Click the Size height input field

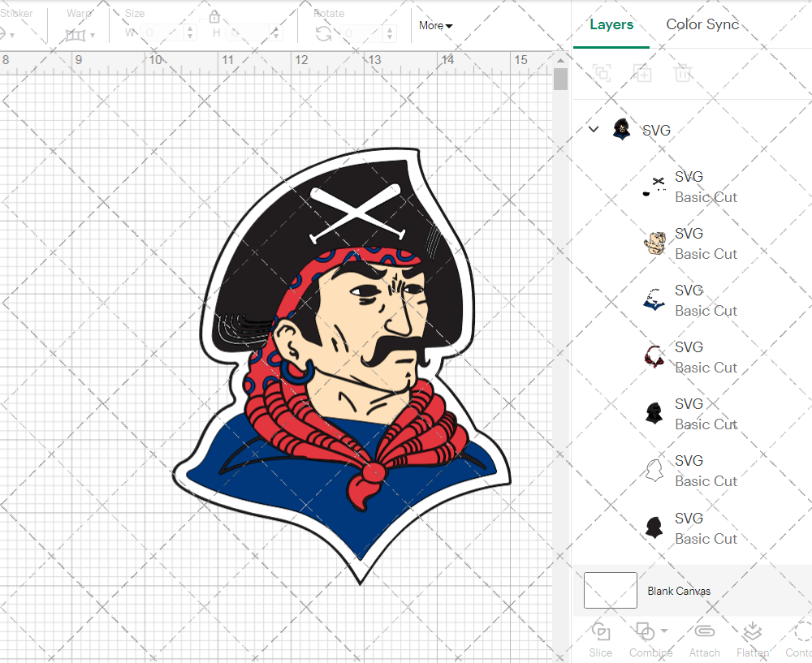click(x=248, y=33)
